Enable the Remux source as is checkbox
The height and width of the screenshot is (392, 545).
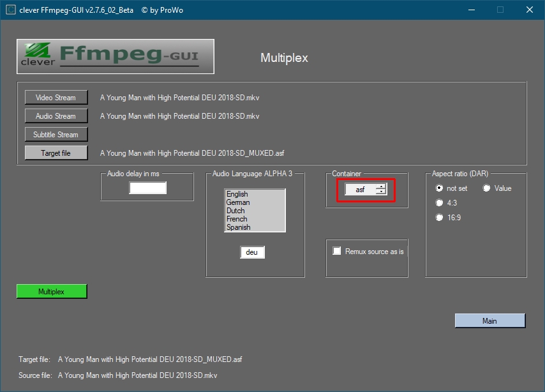tap(336, 251)
